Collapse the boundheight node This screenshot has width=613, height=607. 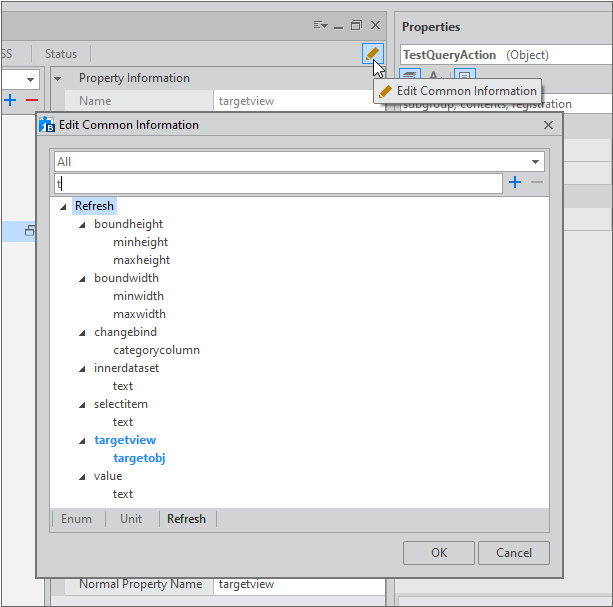[83, 225]
